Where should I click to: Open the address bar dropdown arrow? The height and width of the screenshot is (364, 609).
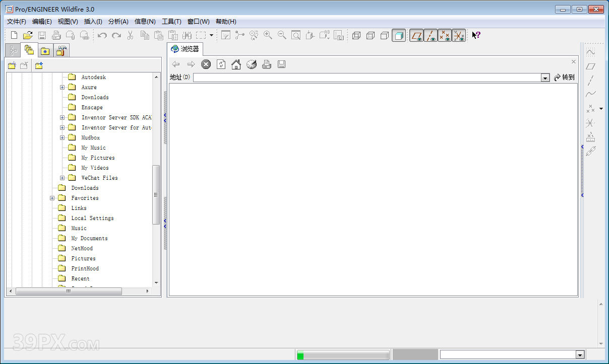[545, 78]
